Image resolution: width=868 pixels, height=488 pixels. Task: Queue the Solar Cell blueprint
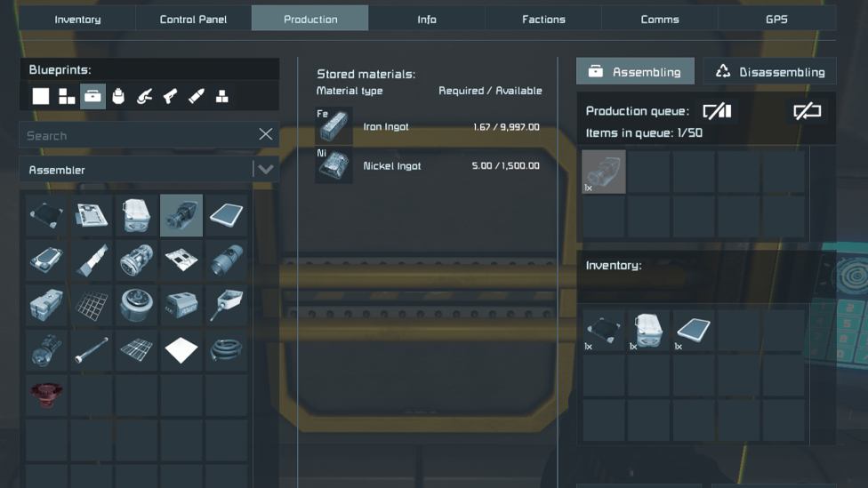pos(136,349)
